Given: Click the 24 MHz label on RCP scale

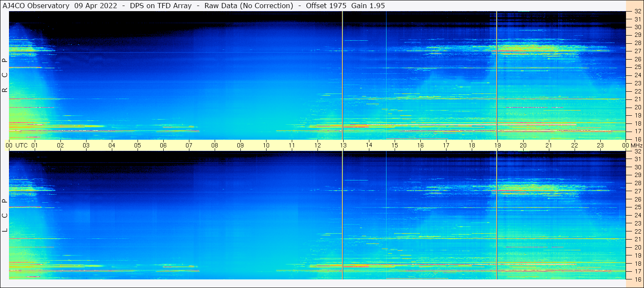Looking at the screenshot, I should pyautogui.click(x=638, y=75).
